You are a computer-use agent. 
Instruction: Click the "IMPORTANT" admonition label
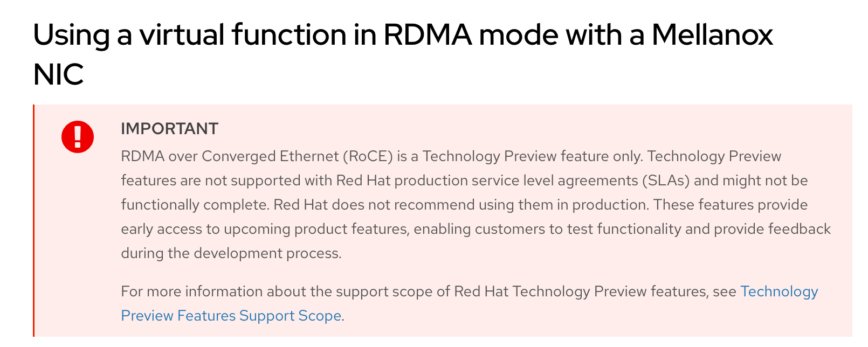tap(169, 129)
